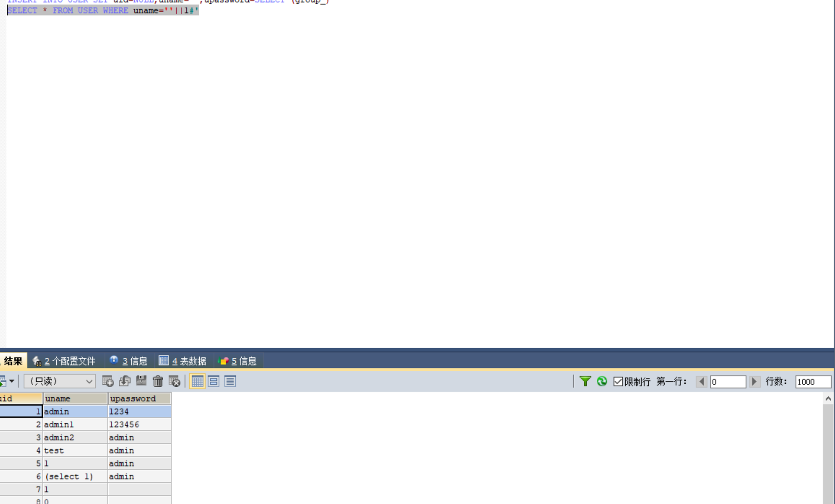Select the uname cell (select 1)
835x504 pixels.
click(75, 477)
